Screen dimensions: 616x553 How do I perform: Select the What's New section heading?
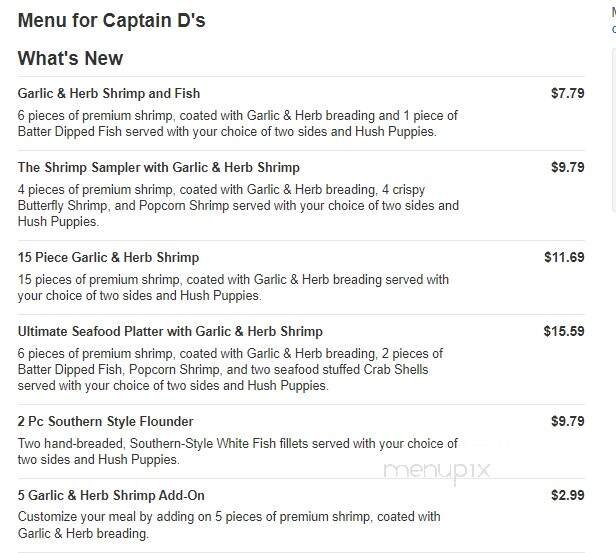click(x=70, y=58)
